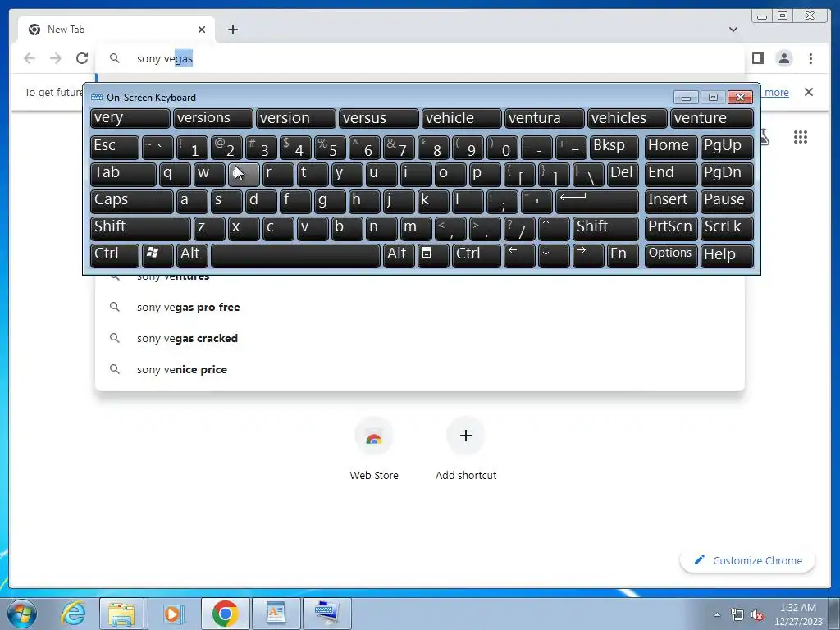Tap the Windows logo key

tap(157, 256)
